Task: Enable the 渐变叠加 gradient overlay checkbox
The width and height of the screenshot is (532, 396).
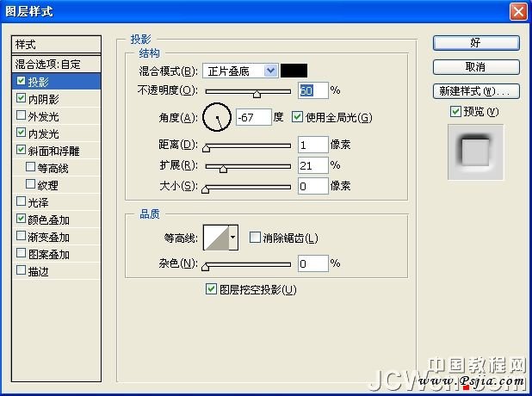Action: pos(21,236)
